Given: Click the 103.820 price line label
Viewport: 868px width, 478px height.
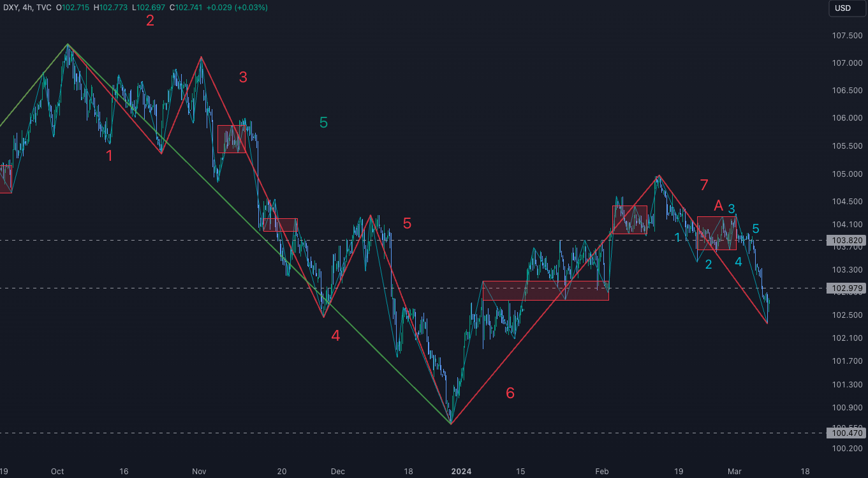Looking at the screenshot, I should [x=846, y=241].
